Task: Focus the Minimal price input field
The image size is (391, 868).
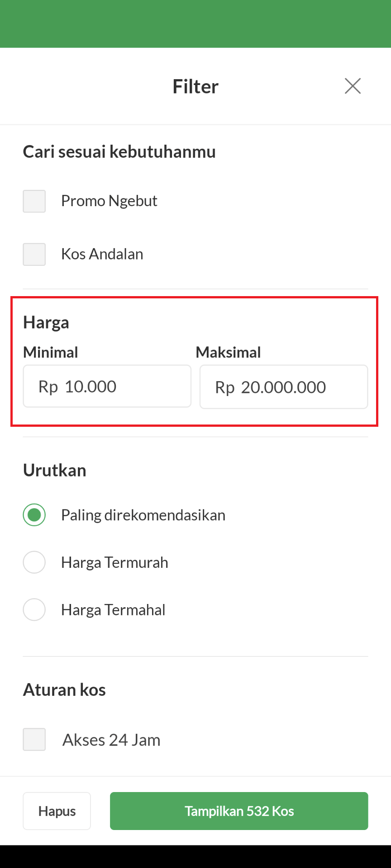Action: (107, 387)
